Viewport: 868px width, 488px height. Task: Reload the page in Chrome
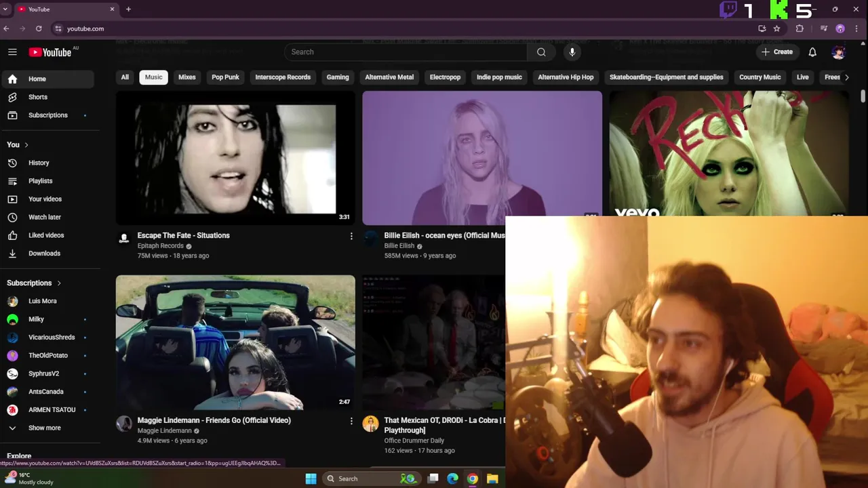[39, 28]
